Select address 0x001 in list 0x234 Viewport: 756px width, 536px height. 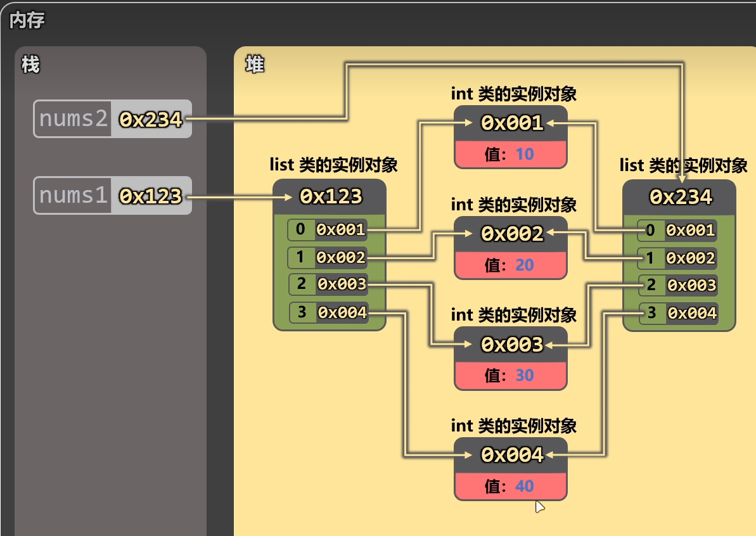tap(691, 231)
